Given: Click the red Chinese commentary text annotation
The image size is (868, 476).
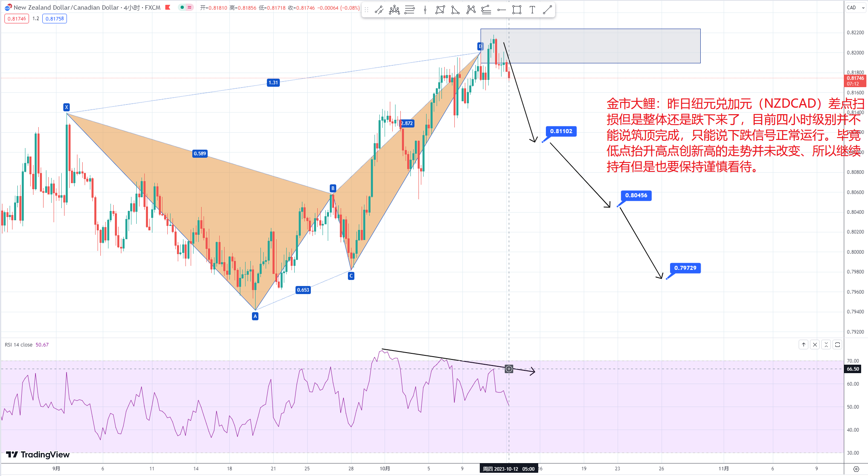Looking at the screenshot, I should coord(735,135).
